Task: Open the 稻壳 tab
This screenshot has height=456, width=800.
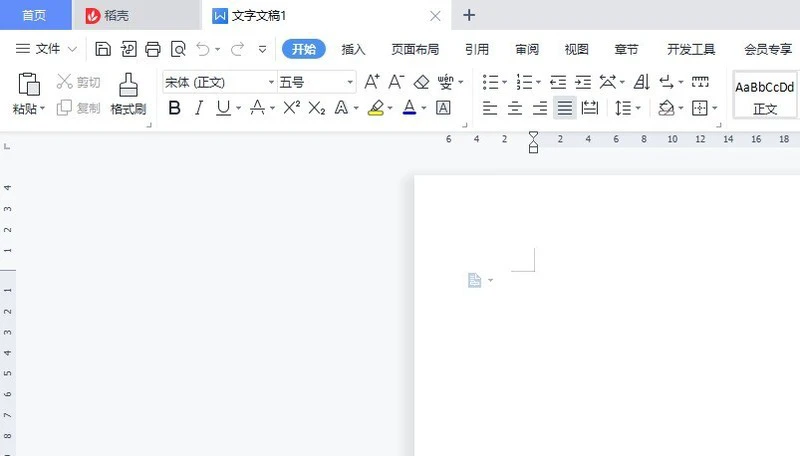Action: (x=136, y=15)
